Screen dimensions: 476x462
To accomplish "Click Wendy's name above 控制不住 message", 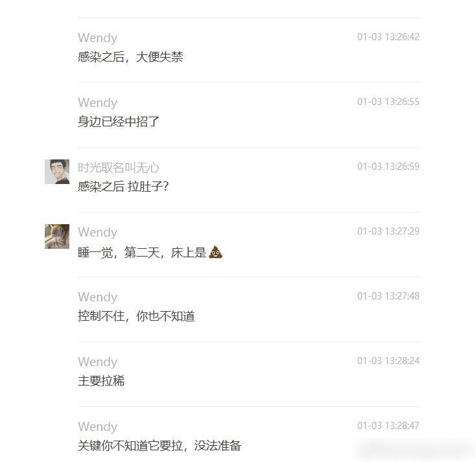I will point(97,297).
